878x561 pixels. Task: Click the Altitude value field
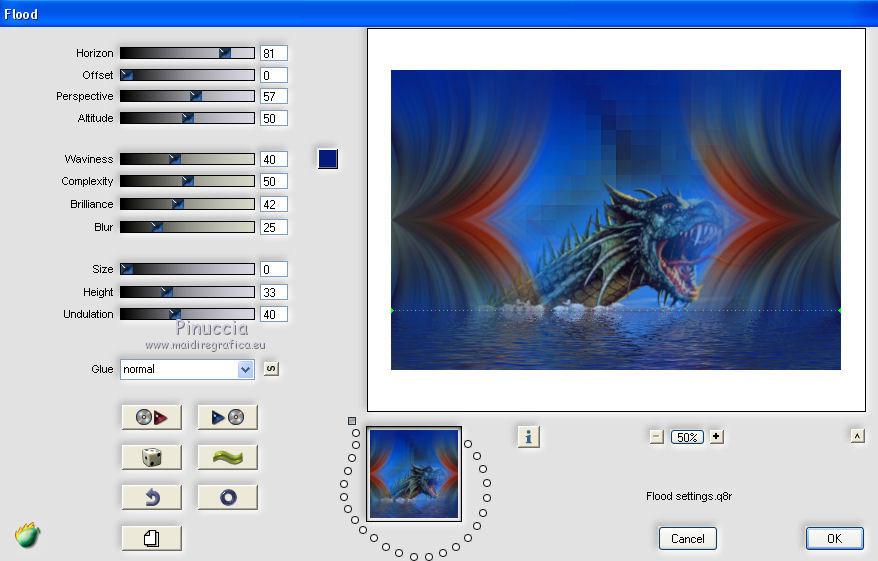pyautogui.click(x=274, y=118)
